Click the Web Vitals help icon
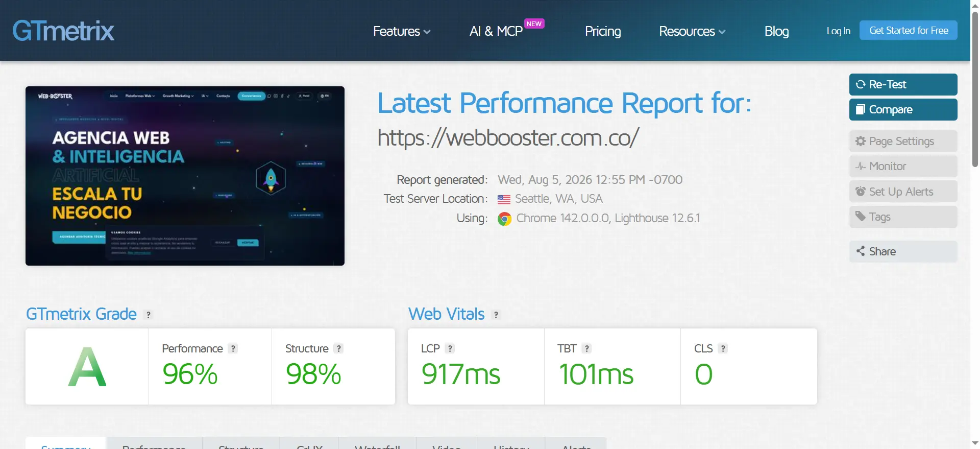 (496, 315)
